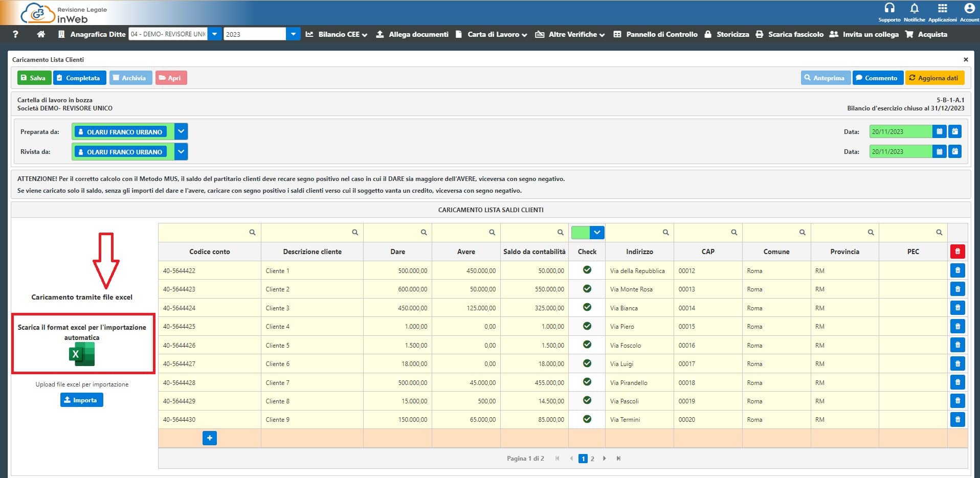Open the Supporto headset icon
Image resolution: width=980 pixels, height=478 pixels.
(x=889, y=8)
